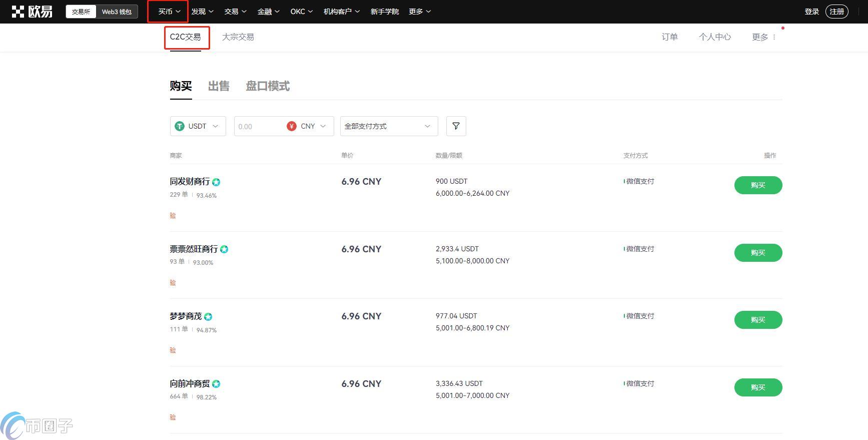868x440 pixels.
Task: Open the filter funnel icon
Action: pos(456,126)
